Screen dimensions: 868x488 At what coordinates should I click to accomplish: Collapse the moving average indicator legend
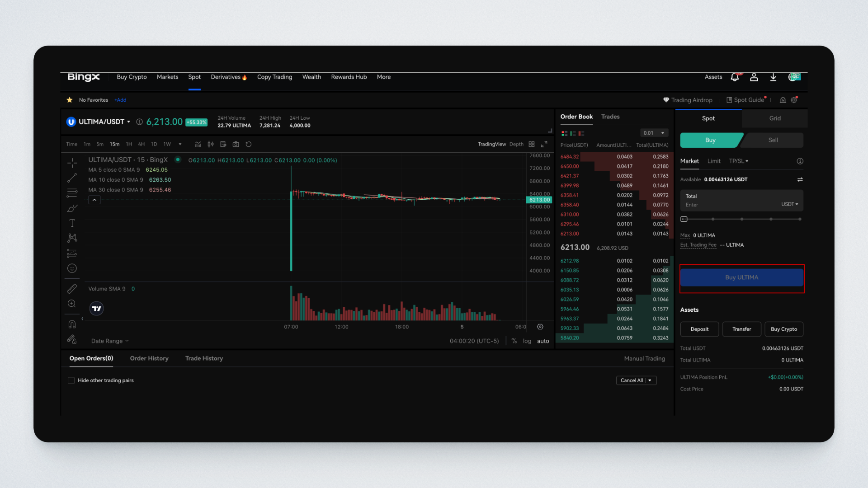pyautogui.click(x=94, y=200)
